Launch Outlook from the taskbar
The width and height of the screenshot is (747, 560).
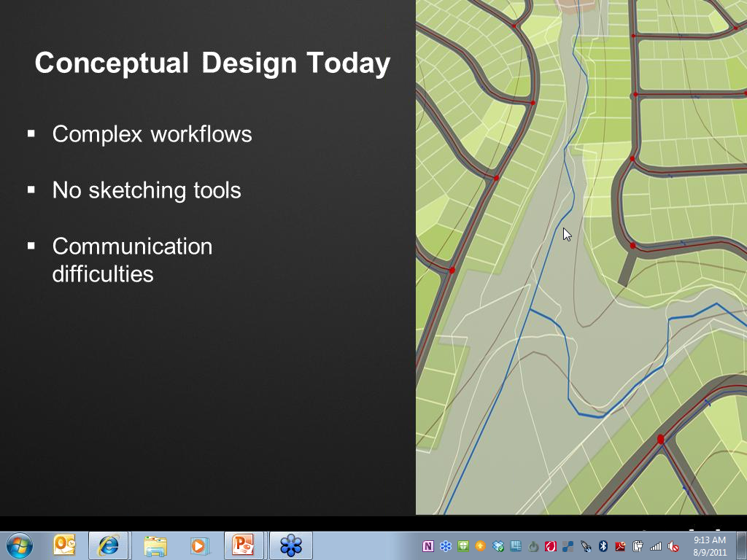pyautogui.click(x=64, y=545)
